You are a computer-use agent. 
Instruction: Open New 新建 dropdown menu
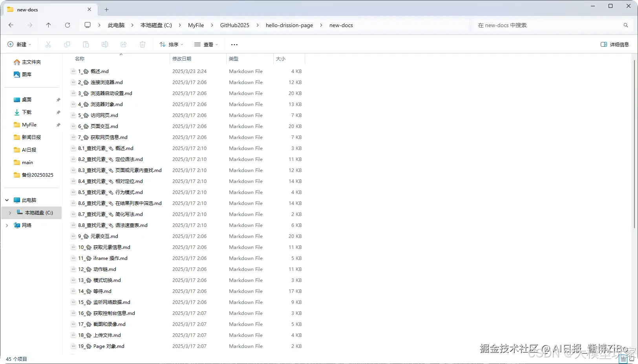pyautogui.click(x=19, y=44)
